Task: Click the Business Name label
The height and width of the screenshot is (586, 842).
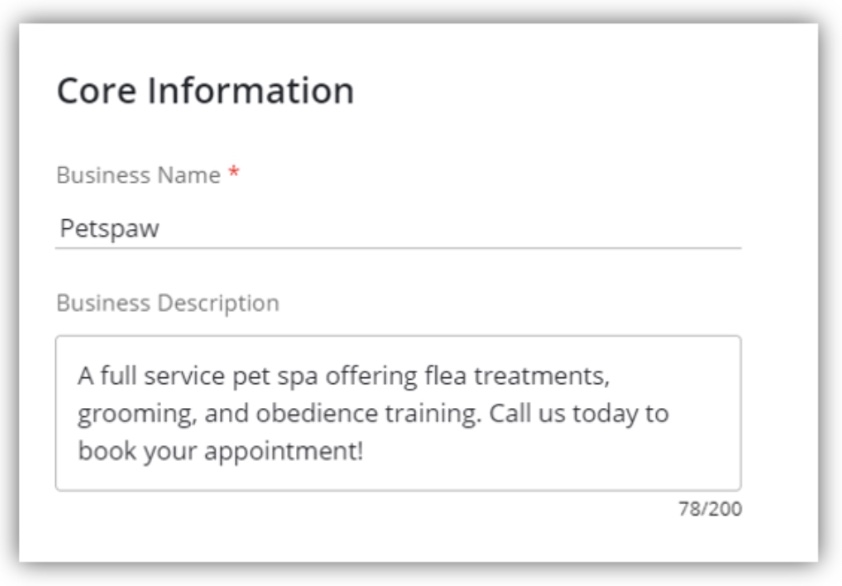Action: pyautogui.click(x=138, y=175)
